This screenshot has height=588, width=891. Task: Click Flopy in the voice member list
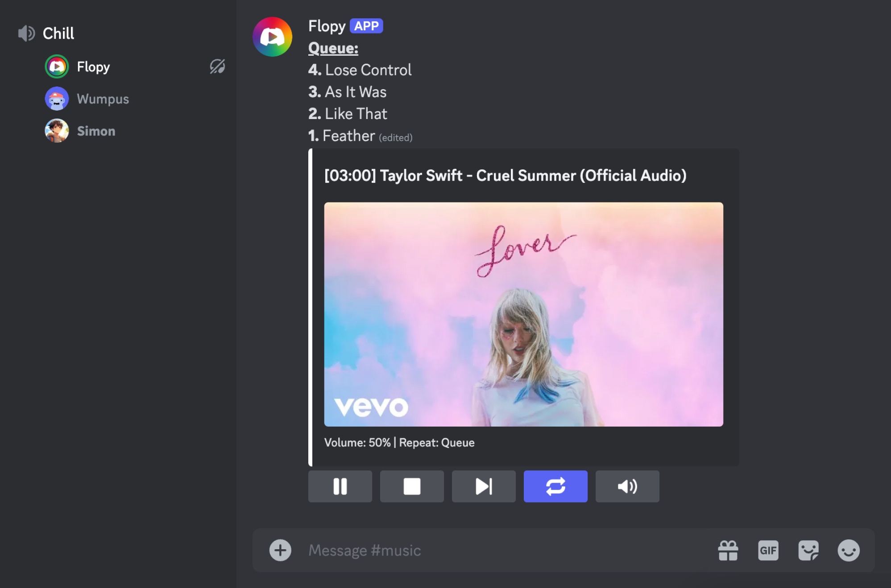pyautogui.click(x=93, y=67)
